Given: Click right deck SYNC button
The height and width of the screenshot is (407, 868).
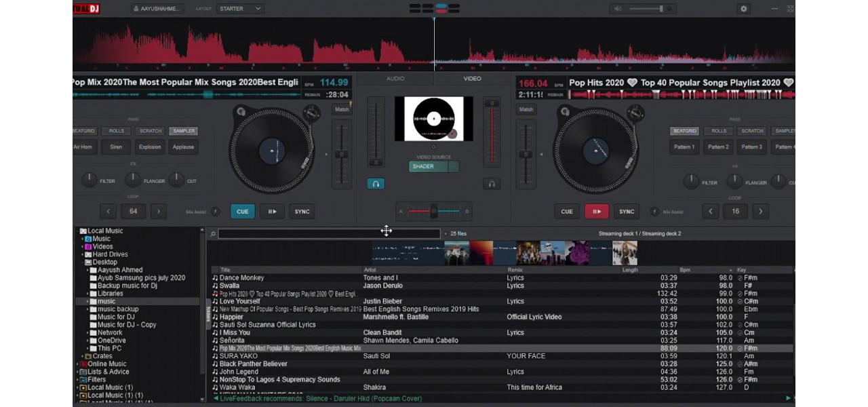Looking at the screenshot, I should pyautogui.click(x=627, y=212).
